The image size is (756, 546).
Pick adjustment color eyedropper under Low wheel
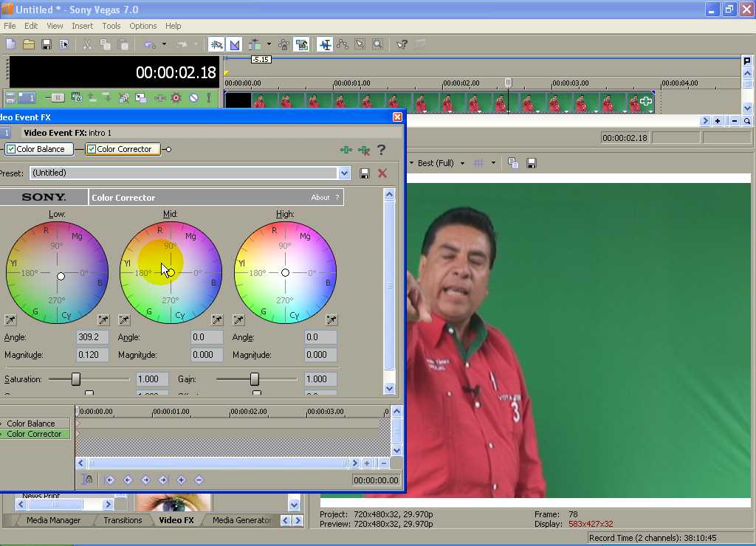pyautogui.click(x=103, y=320)
